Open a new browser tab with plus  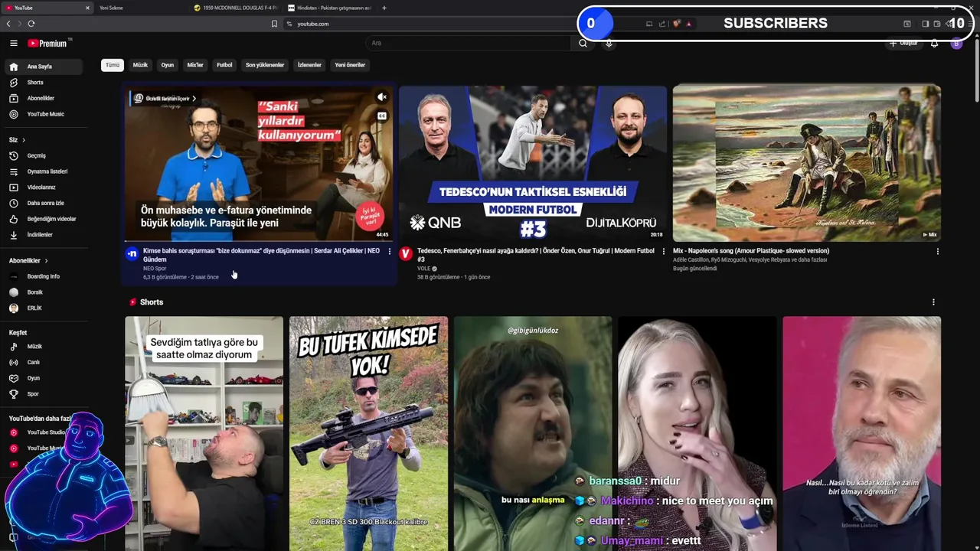tap(384, 8)
